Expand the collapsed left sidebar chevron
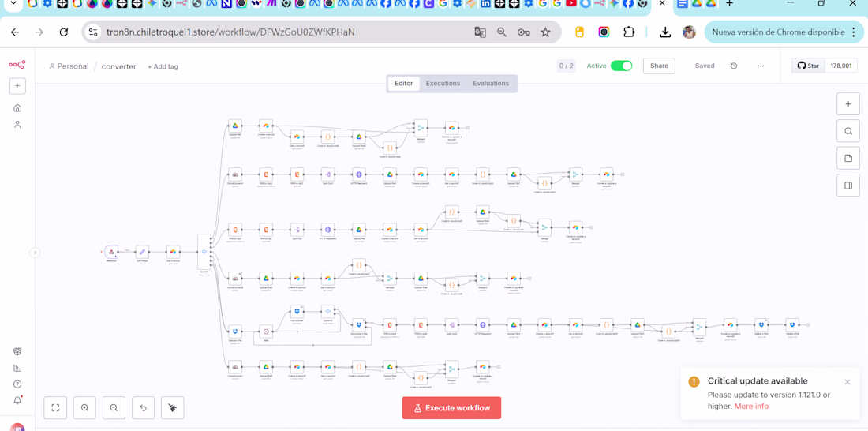The height and width of the screenshot is (431, 868). point(34,253)
